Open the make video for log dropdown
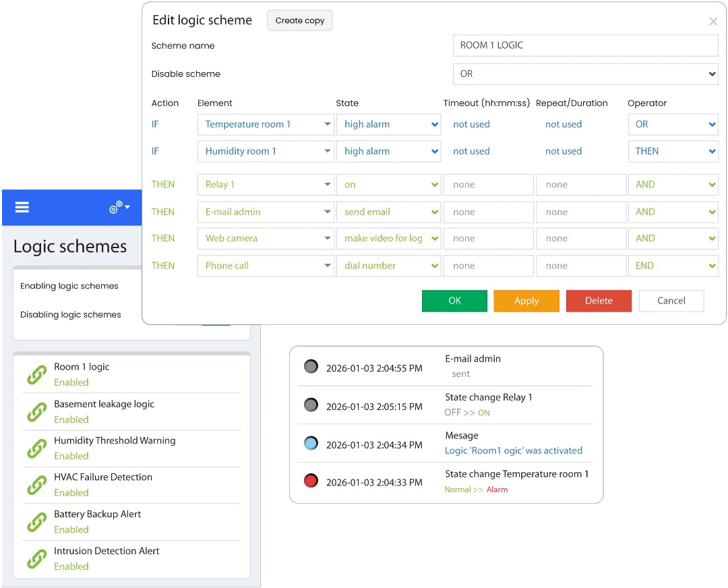The height and width of the screenshot is (588, 728). pos(389,239)
